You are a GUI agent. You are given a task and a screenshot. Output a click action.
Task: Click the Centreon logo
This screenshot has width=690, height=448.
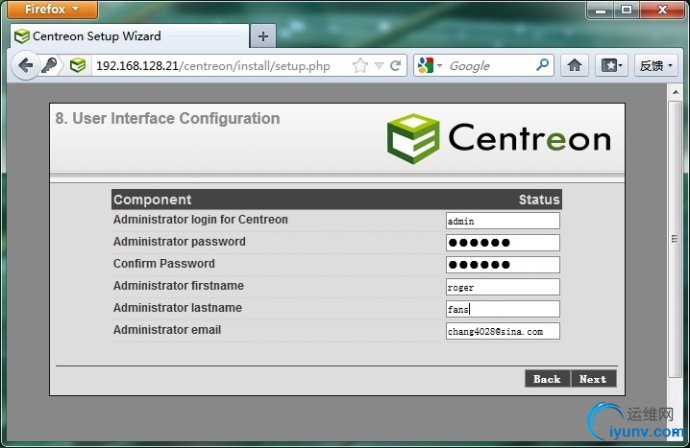[499, 139]
